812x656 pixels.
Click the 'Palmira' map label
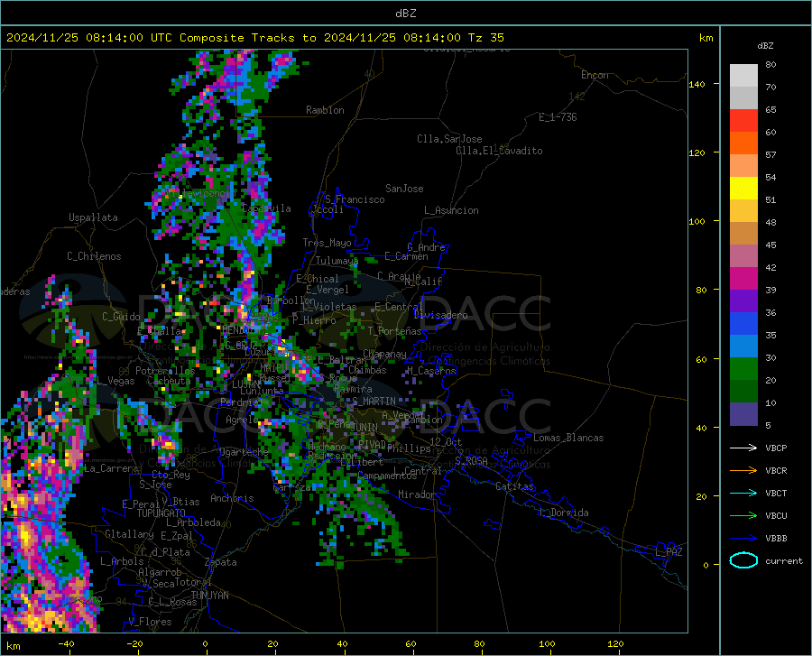pyautogui.click(x=353, y=389)
